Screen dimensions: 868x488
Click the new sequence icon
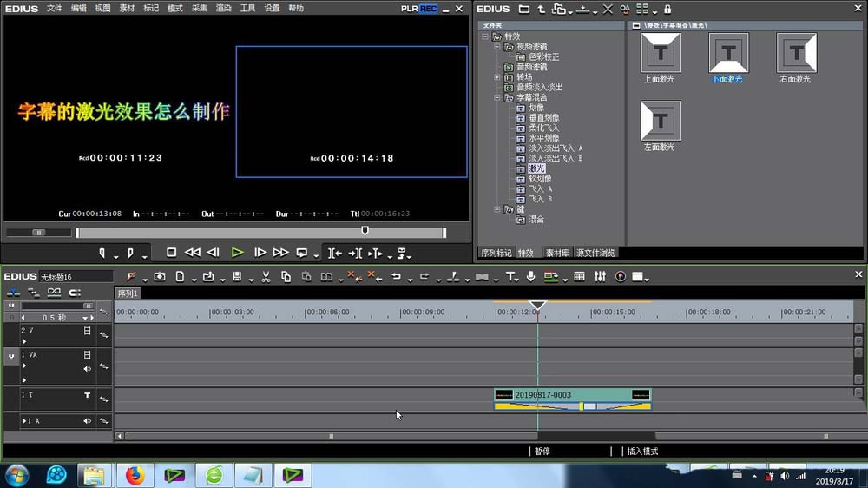coord(180,276)
